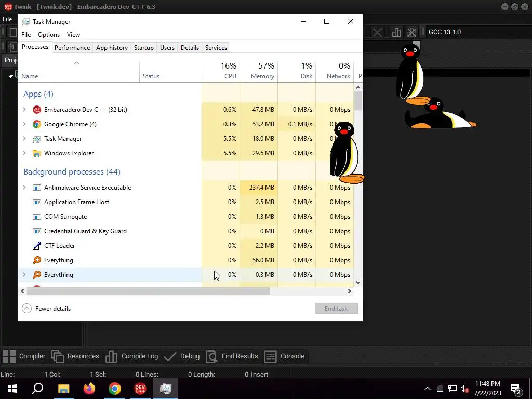Image resolution: width=532 pixels, height=399 pixels.
Task: Sort processes by Disk column
Action: click(297, 71)
